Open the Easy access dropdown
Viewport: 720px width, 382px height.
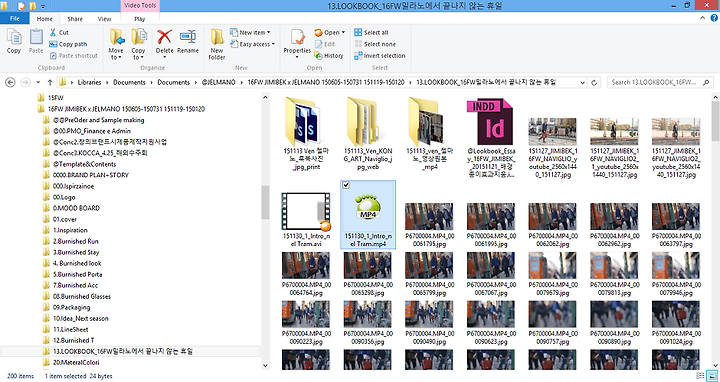[x=252, y=44]
